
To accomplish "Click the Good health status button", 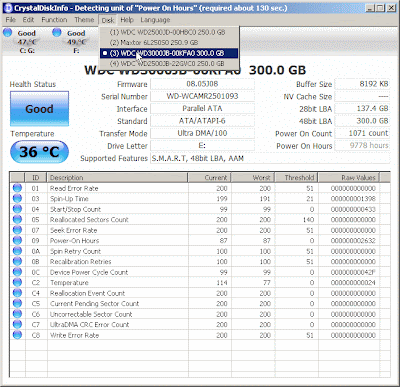I will click(x=39, y=109).
